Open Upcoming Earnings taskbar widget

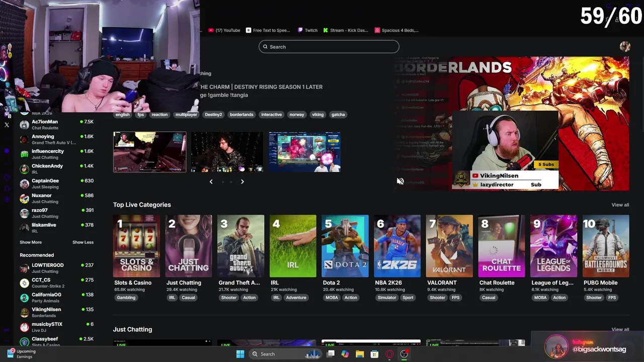[x=21, y=354]
